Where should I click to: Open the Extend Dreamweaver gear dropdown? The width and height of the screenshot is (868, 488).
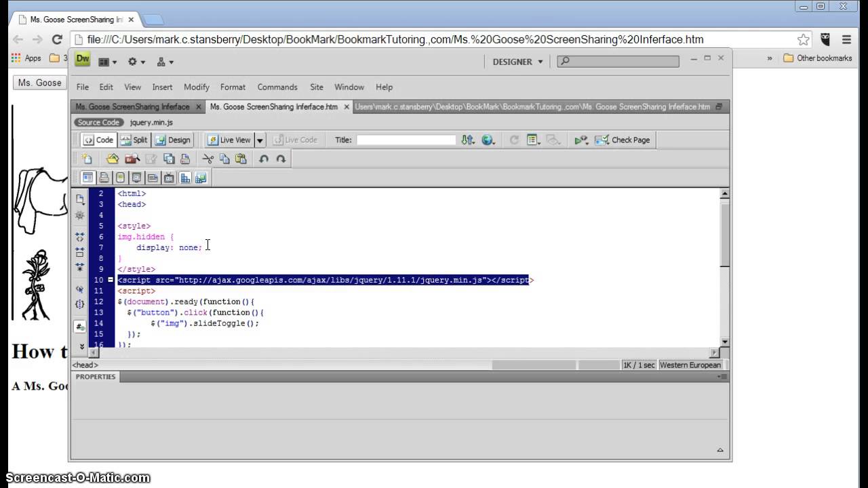pos(136,62)
